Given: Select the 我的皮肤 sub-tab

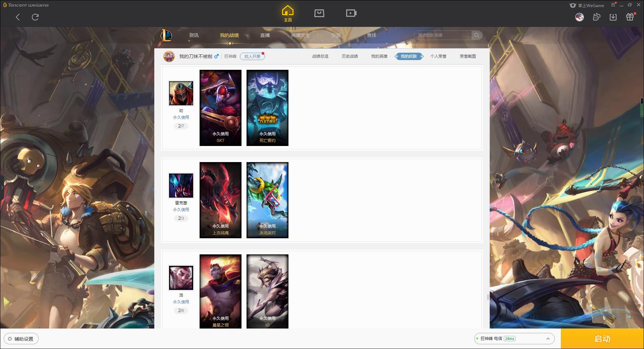Looking at the screenshot, I should (x=409, y=56).
